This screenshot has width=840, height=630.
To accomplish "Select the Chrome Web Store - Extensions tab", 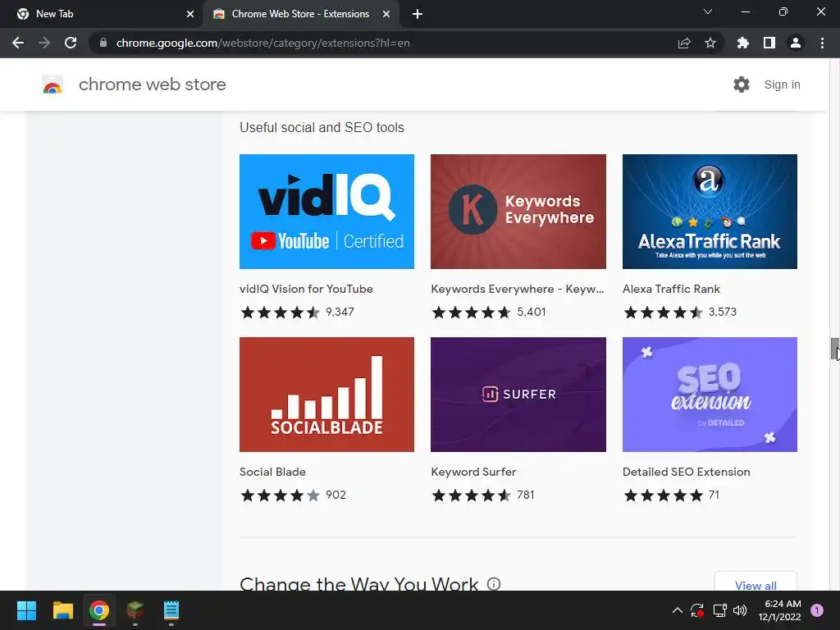I will tap(300, 14).
